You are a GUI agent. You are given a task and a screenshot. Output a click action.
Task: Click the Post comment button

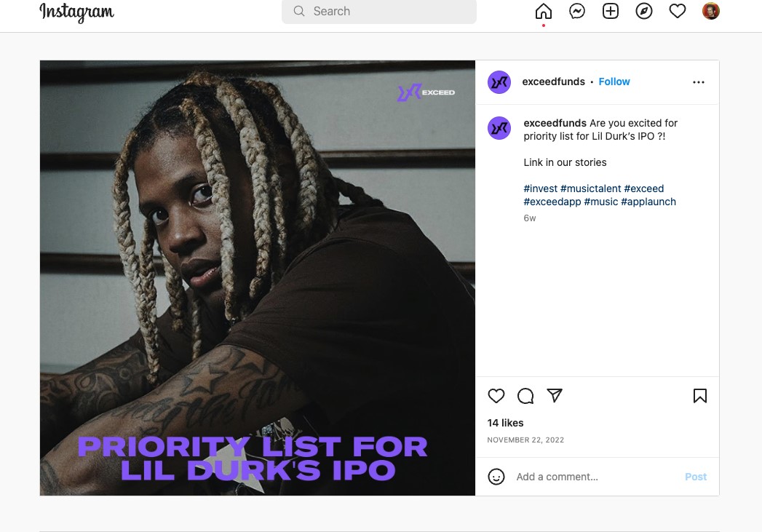696,477
